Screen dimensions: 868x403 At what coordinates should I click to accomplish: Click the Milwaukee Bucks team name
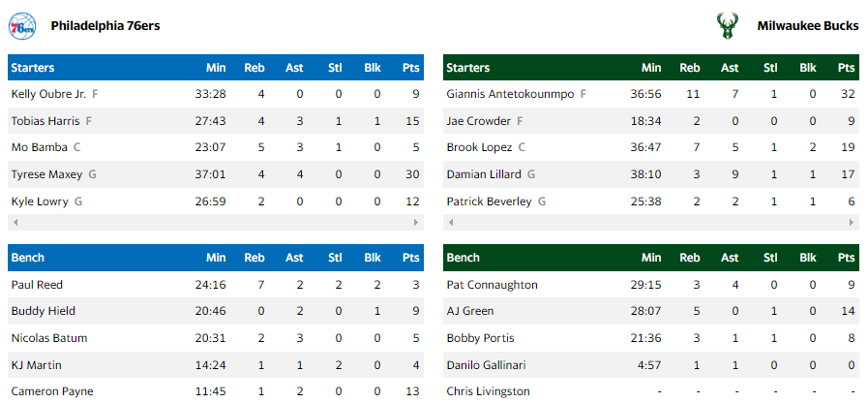[807, 26]
